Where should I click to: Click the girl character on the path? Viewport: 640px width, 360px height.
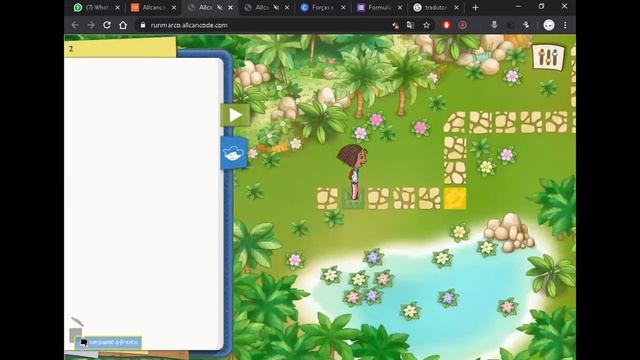[x=353, y=171]
